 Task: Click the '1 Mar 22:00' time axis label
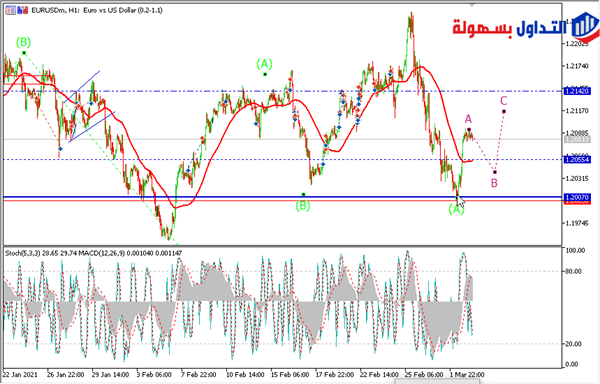coord(466,374)
